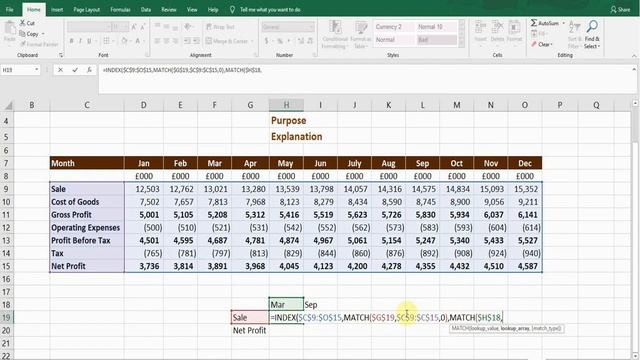Switch to the Page Layout tab
The height and width of the screenshot is (360, 640).
[x=87, y=9]
